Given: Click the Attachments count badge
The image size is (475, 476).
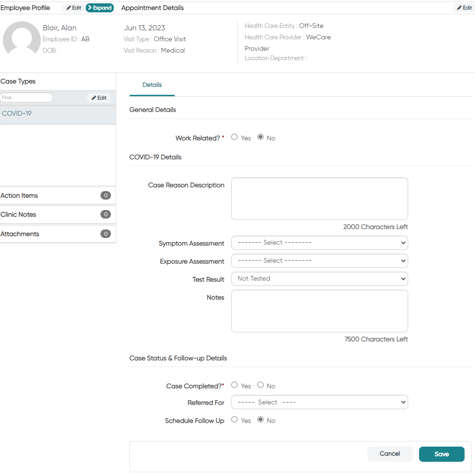Looking at the screenshot, I should 106,234.
